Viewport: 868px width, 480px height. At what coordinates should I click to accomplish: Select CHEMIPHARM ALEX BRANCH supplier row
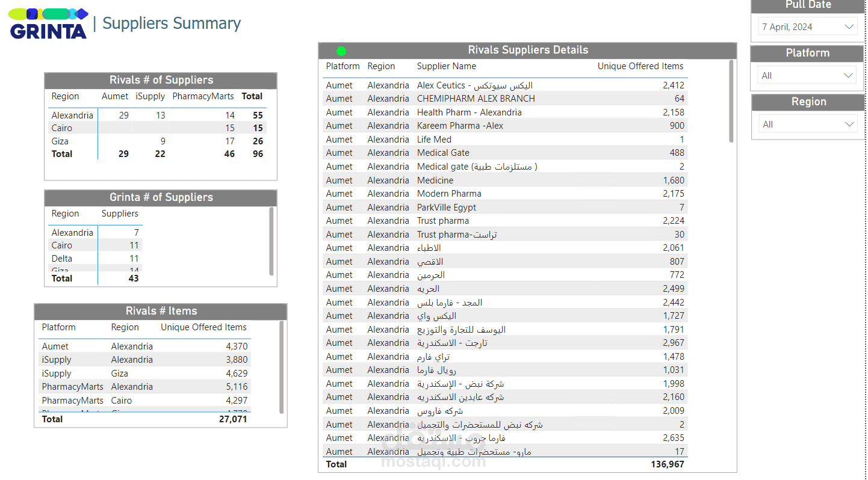505,98
